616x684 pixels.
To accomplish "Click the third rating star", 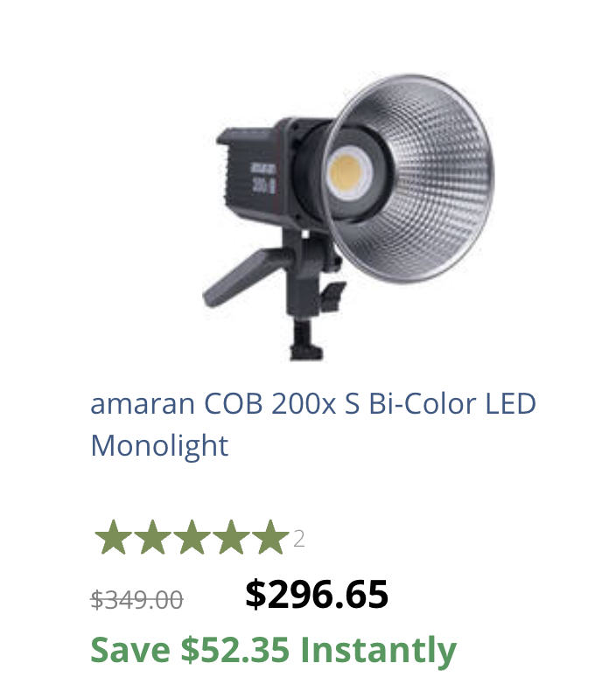I will click(x=192, y=537).
